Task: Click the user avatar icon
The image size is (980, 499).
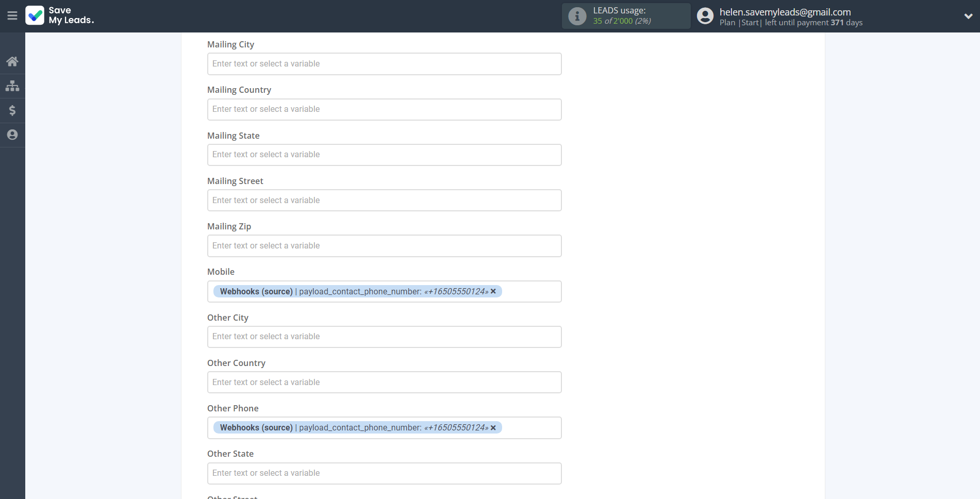Action: point(705,16)
